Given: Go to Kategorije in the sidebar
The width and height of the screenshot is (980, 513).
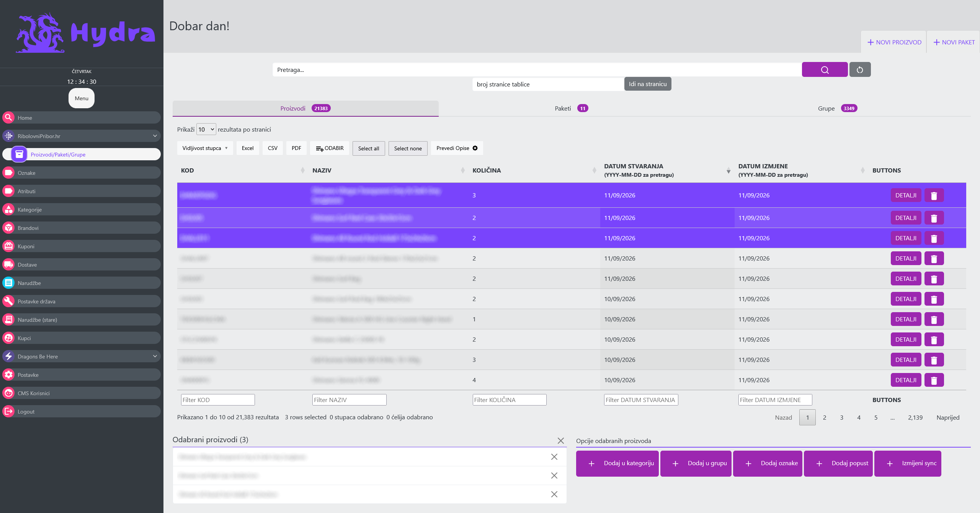Looking at the screenshot, I should [x=82, y=210].
